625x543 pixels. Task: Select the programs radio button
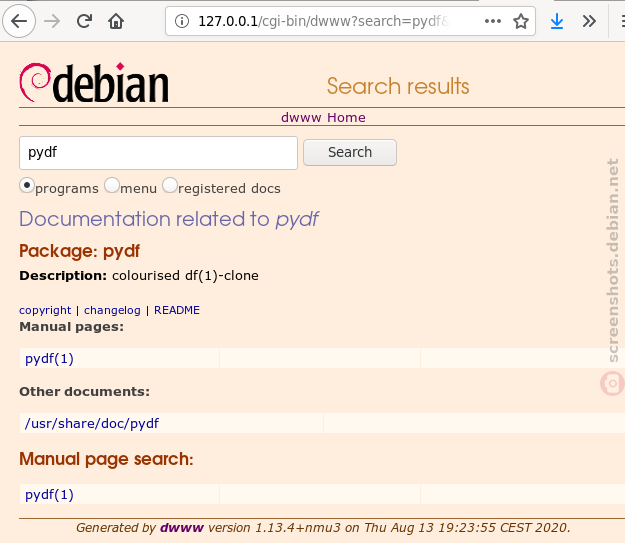(27, 186)
